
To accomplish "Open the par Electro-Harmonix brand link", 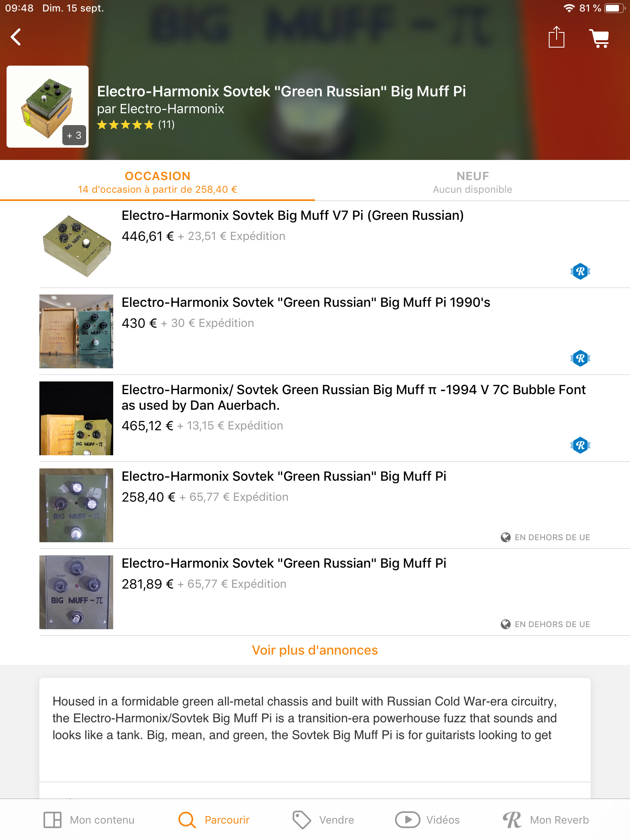I will coord(161,109).
